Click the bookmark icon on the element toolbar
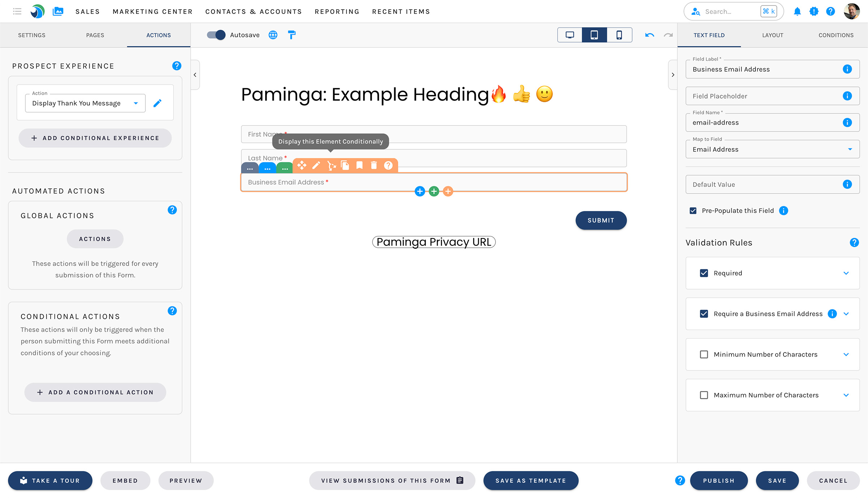 tap(359, 166)
